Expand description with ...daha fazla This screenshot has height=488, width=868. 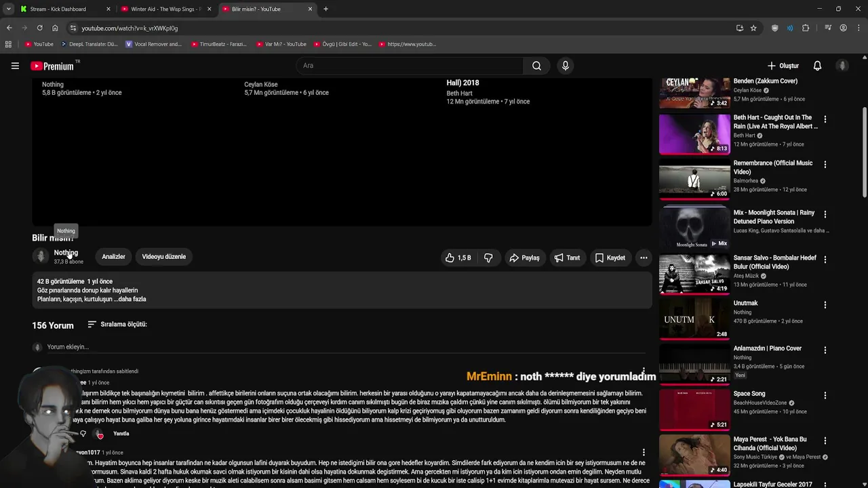(x=130, y=299)
